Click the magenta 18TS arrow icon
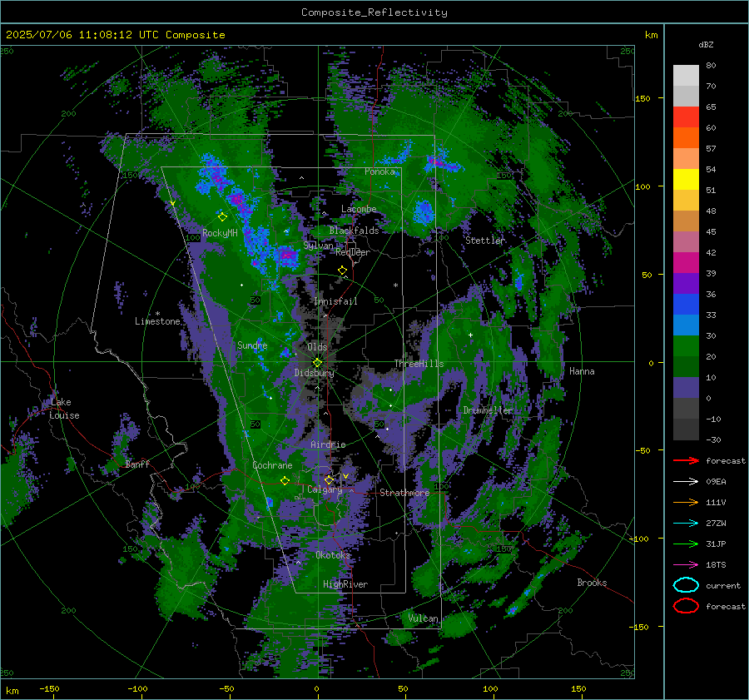Image resolution: width=749 pixels, height=700 pixels. tap(686, 564)
